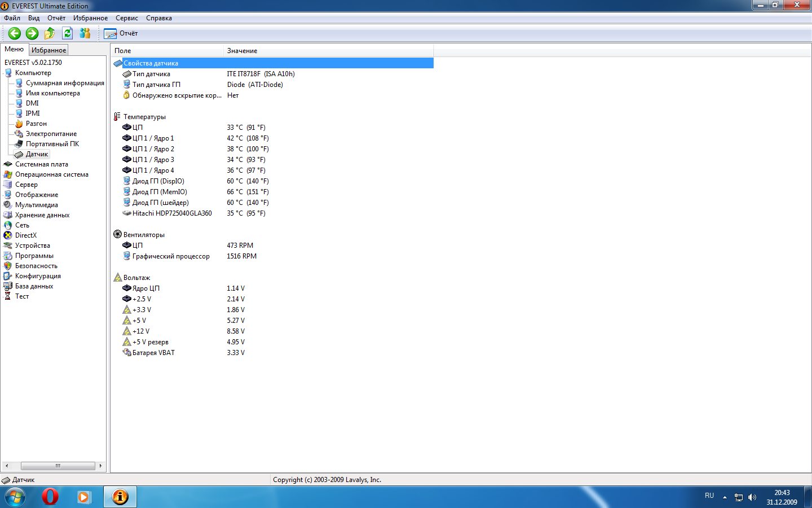
Task: Open the Вид menu
Action: [x=34, y=18]
